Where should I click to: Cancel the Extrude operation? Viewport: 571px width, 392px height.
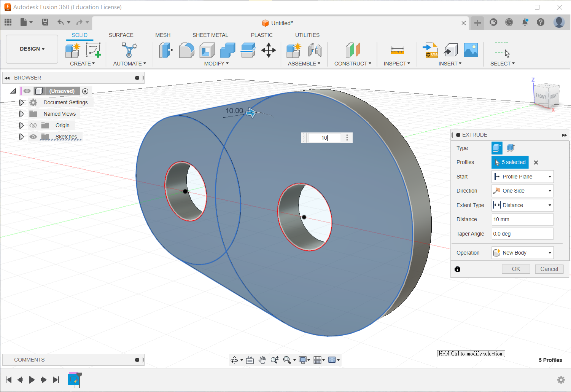[x=549, y=269]
